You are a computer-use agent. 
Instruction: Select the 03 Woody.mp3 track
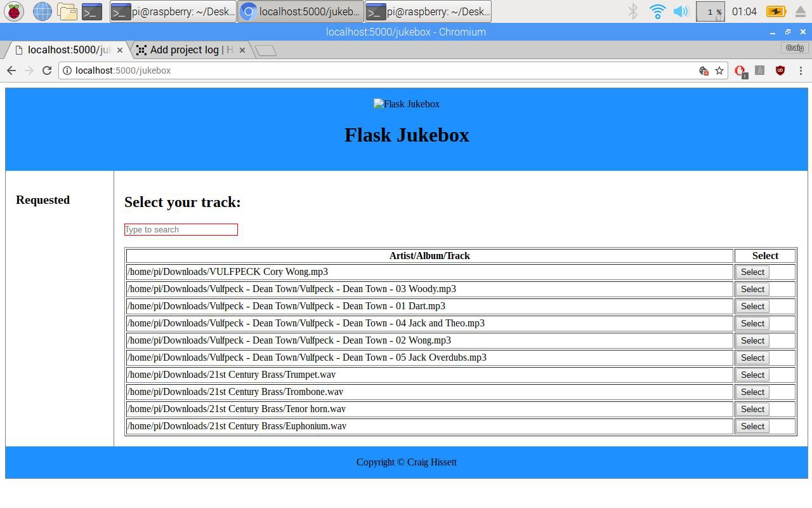point(752,289)
